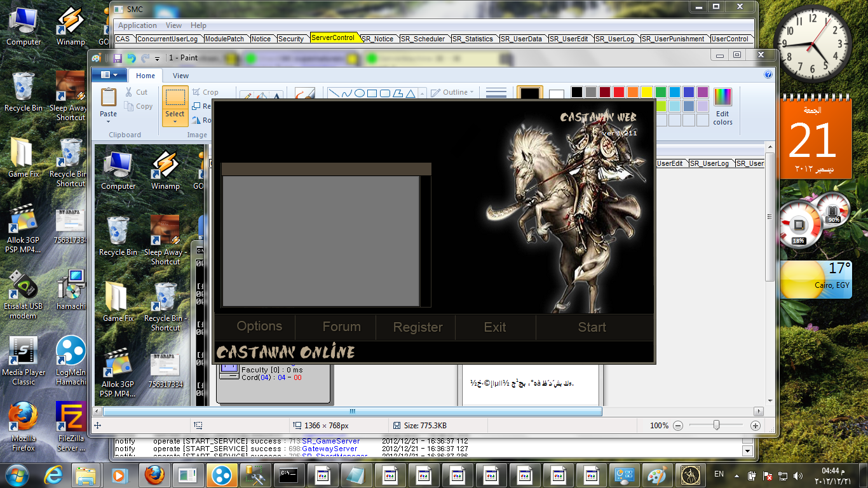This screenshot has width=868, height=488.
Task: Open the Customize Quick Access Toolbar arrow
Action: click(157, 58)
